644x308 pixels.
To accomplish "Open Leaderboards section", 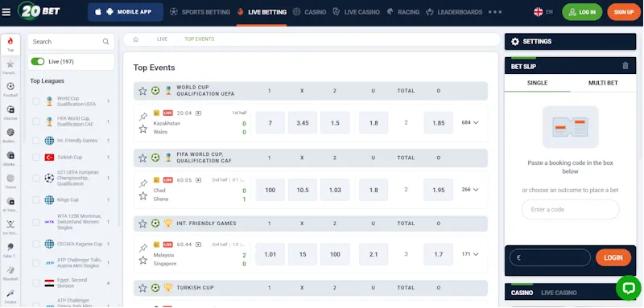I will [454, 12].
